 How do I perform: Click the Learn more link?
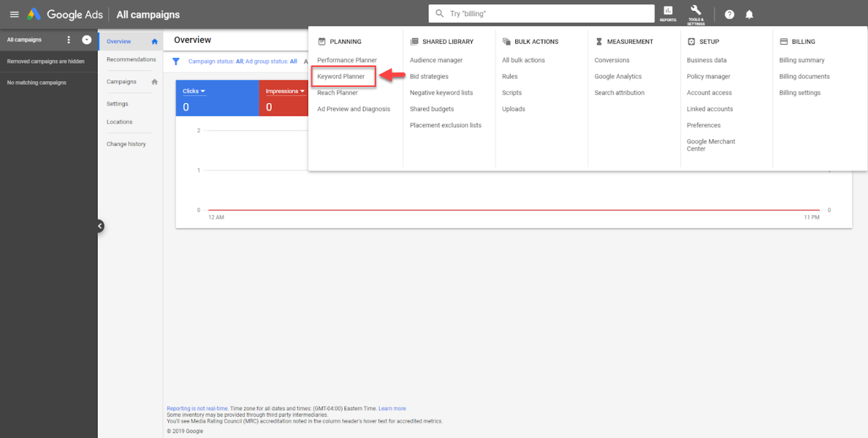(x=392, y=408)
